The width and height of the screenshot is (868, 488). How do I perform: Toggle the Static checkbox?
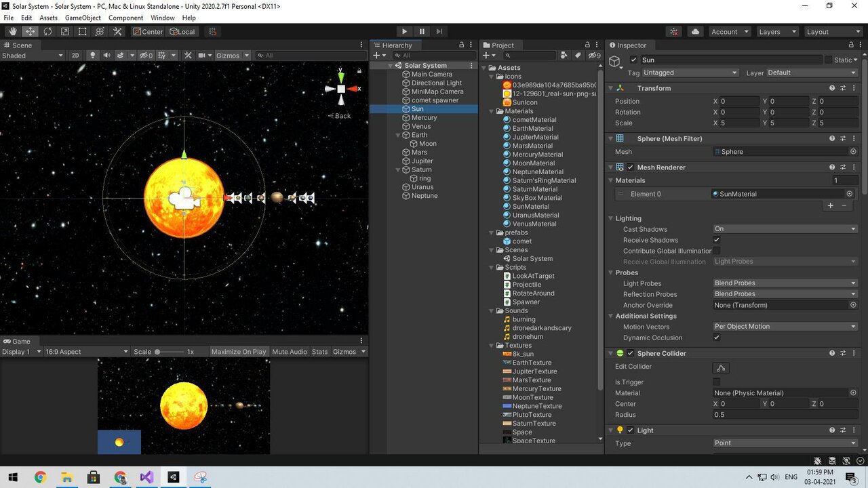point(828,60)
